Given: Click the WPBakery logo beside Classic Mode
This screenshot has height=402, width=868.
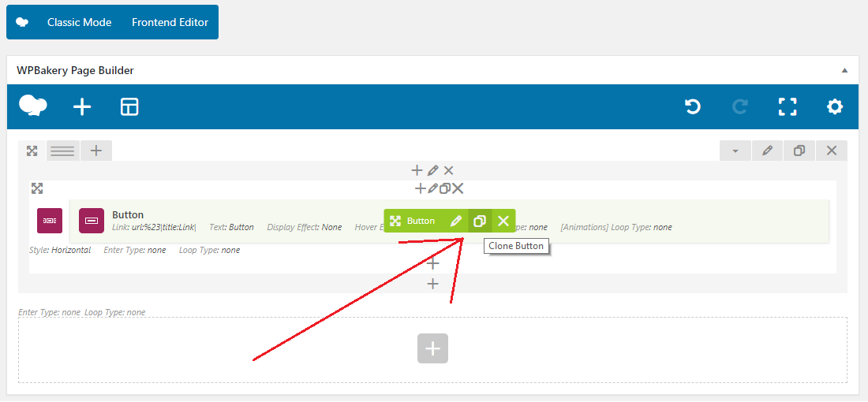Looking at the screenshot, I should [x=22, y=23].
